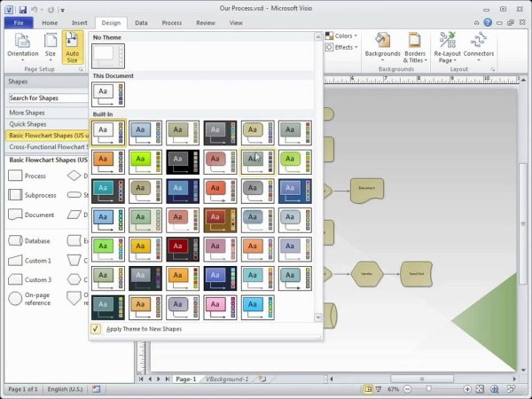Image resolution: width=532 pixels, height=399 pixels.
Task: Select the cyan blue theme ending last row
Action: pos(257,308)
